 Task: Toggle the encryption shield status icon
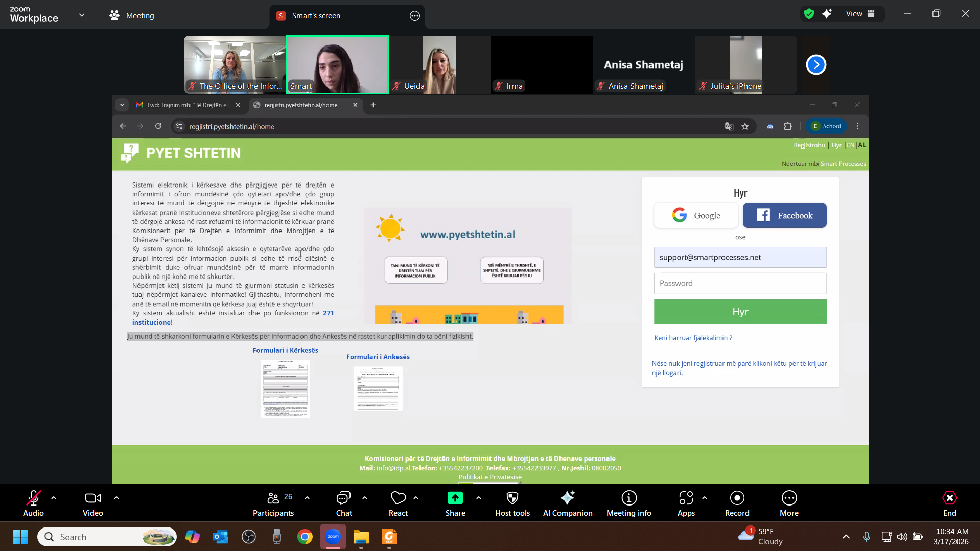(809, 14)
